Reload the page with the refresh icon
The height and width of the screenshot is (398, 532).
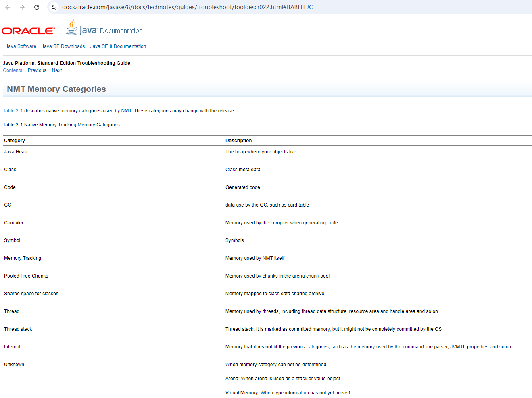[x=37, y=7]
